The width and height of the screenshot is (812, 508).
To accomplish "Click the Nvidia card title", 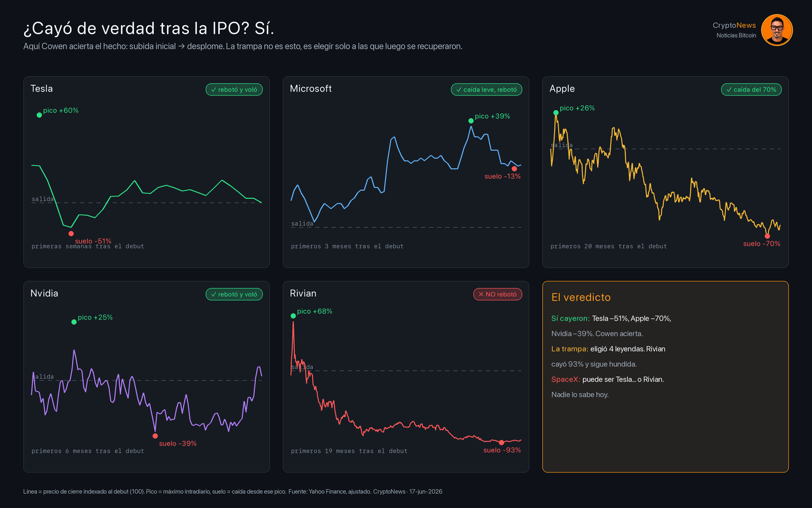I will [44, 293].
